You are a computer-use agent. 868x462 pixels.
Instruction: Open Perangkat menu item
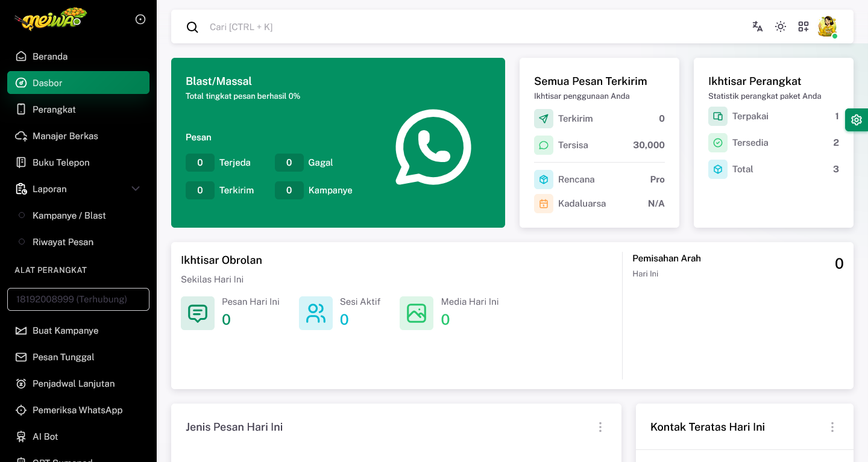[54, 110]
